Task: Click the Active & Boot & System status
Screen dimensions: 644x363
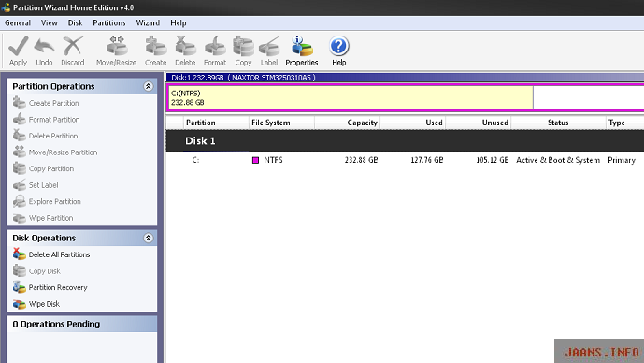Action: pyautogui.click(x=558, y=160)
